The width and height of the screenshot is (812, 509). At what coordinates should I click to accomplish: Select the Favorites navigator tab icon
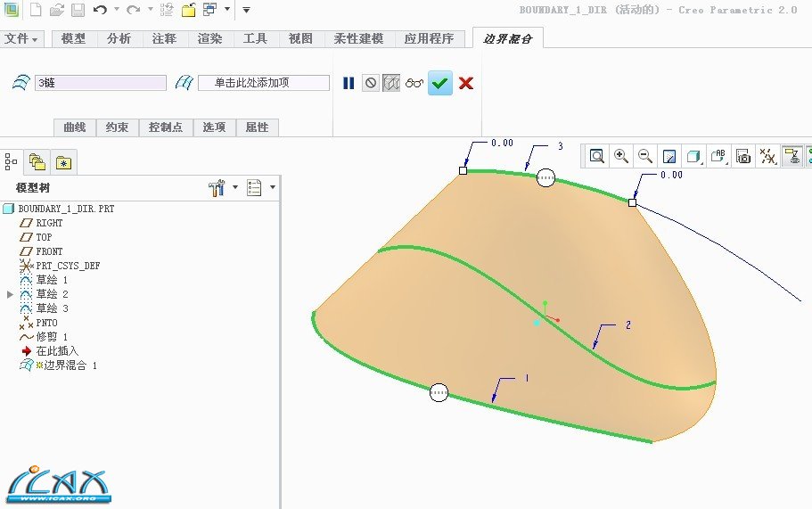click(x=63, y=163)
